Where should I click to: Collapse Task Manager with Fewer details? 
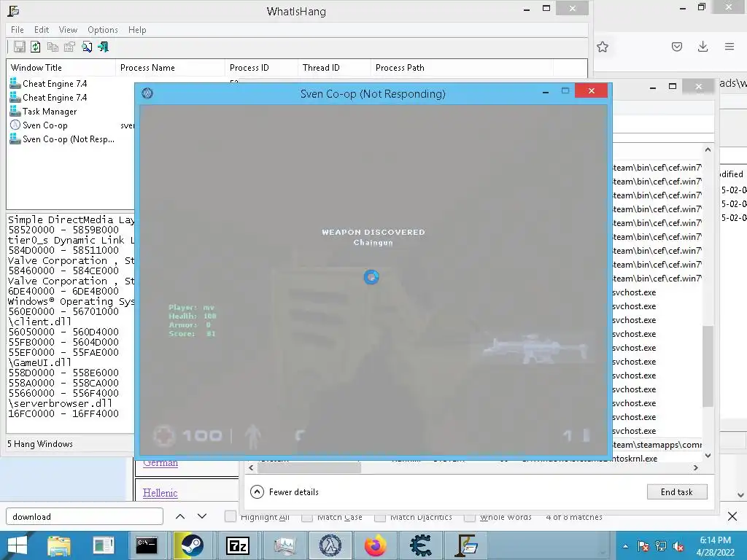(x=285, y=492)
